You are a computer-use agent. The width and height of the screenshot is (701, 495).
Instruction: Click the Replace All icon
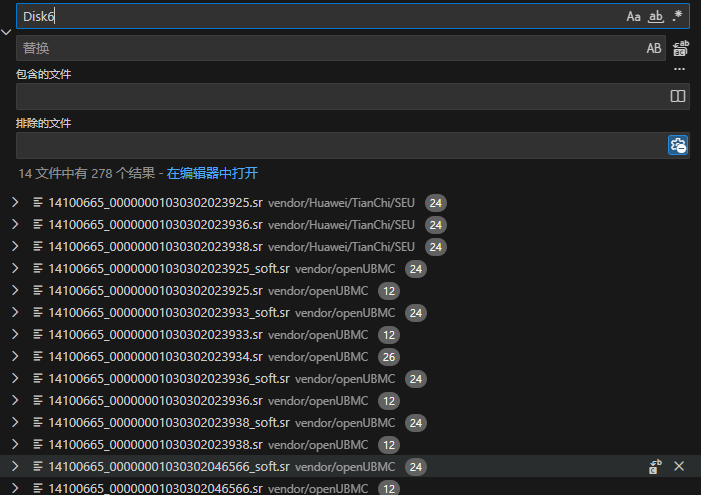click(x=680, y=48)
